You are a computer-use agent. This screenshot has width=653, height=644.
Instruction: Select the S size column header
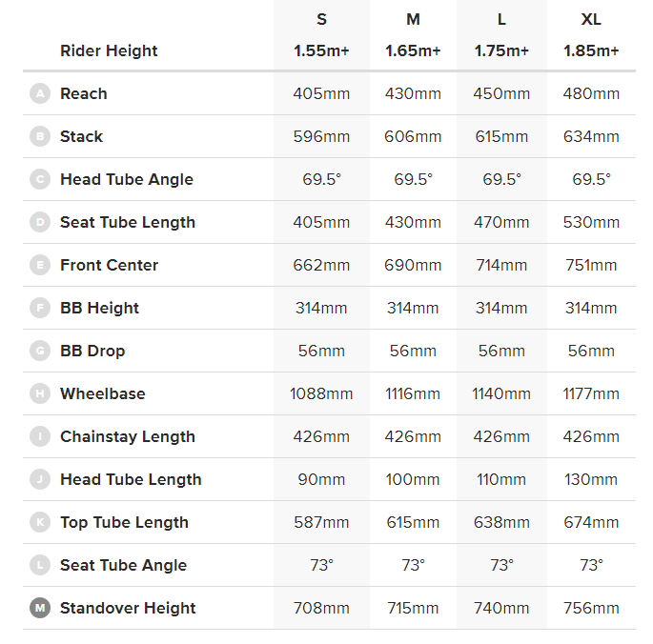point(321,20)
